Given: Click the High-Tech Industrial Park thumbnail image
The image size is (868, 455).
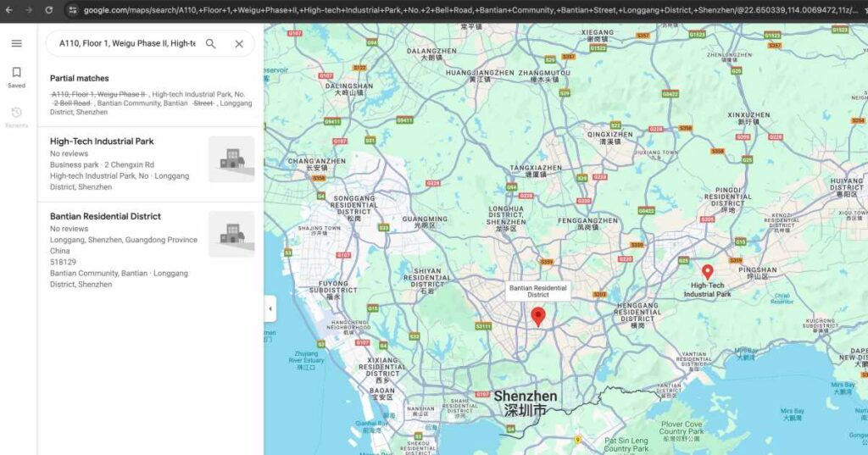Looking at the screenshot, I should [231, 158].
